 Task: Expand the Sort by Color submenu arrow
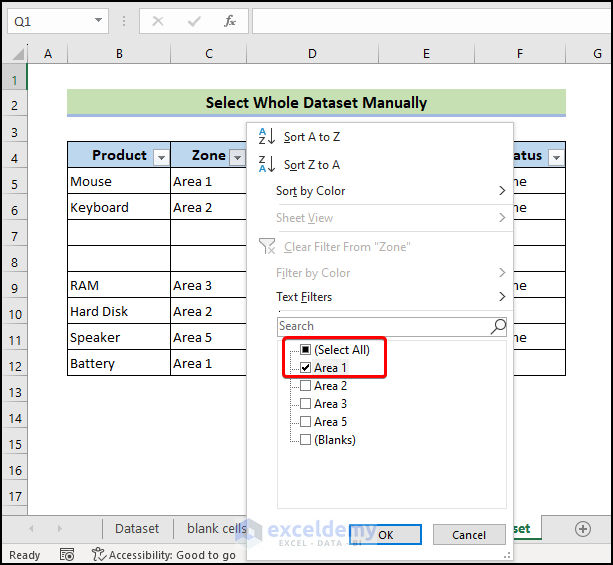coord(502,191)
